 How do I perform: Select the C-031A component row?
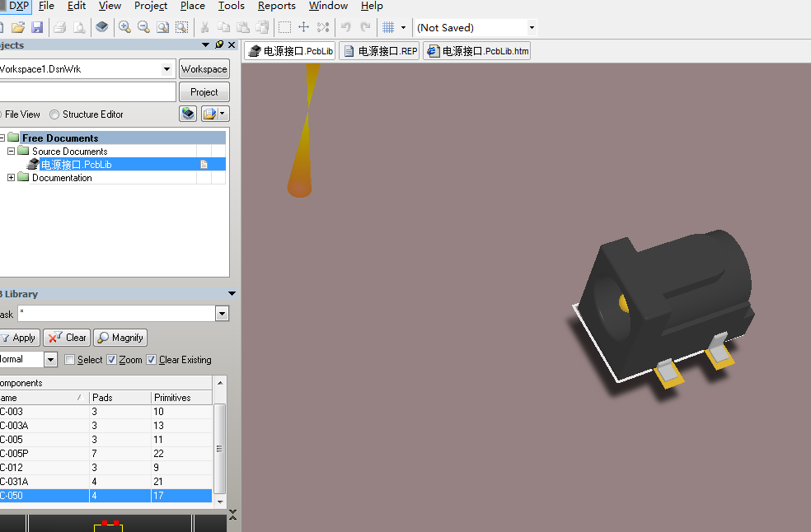(x=106, y=481)
